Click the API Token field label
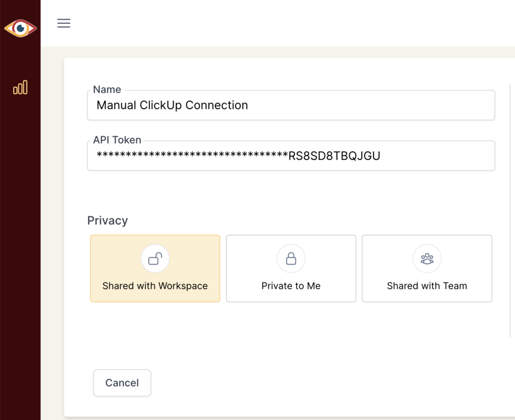Viewport: 515px width, 420px height. 117,140
